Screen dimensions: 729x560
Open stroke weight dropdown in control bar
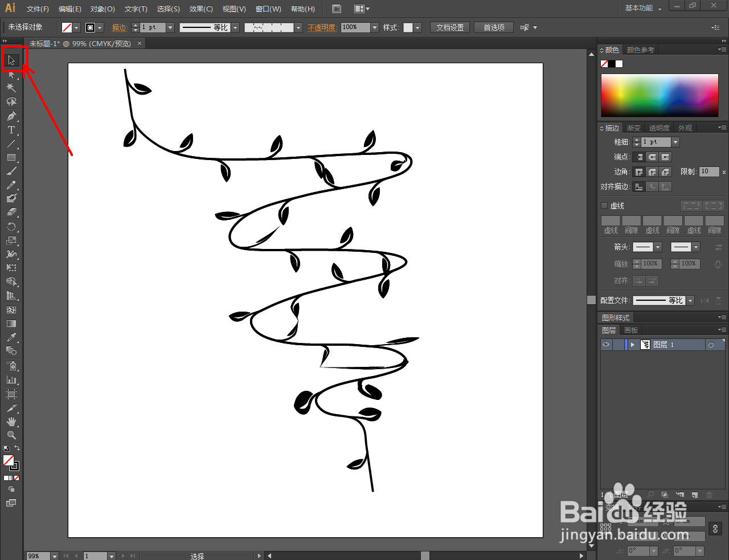170,27
